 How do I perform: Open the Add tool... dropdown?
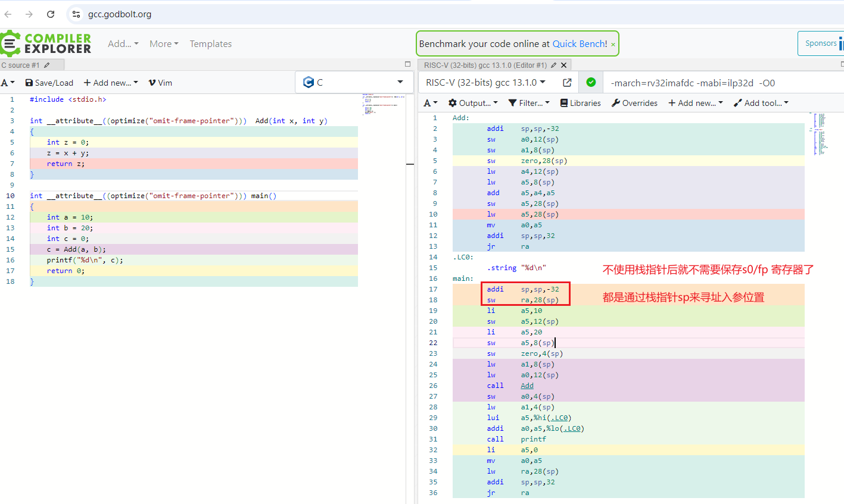(x=761, y=103)
